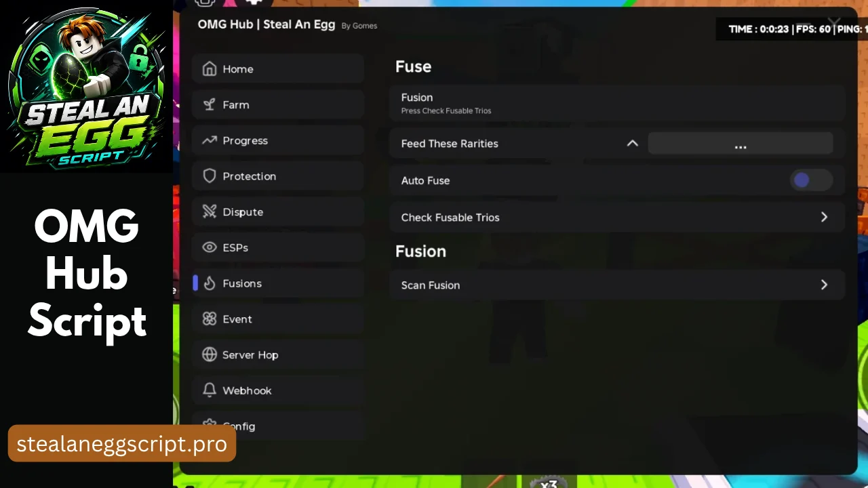The height and width of the screenshot is (488, 868).
Task: Click the Farm sprout icon
Action: pos(210,104)
